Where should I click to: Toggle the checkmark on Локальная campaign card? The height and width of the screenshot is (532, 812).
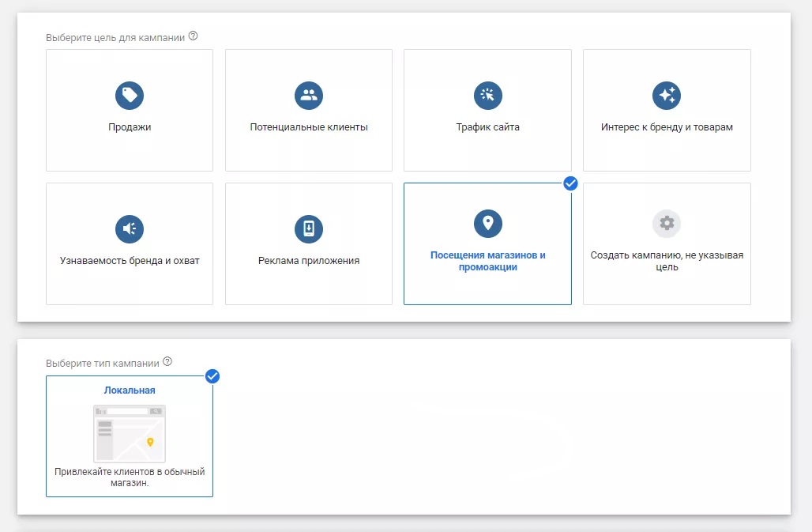point(212,376)
